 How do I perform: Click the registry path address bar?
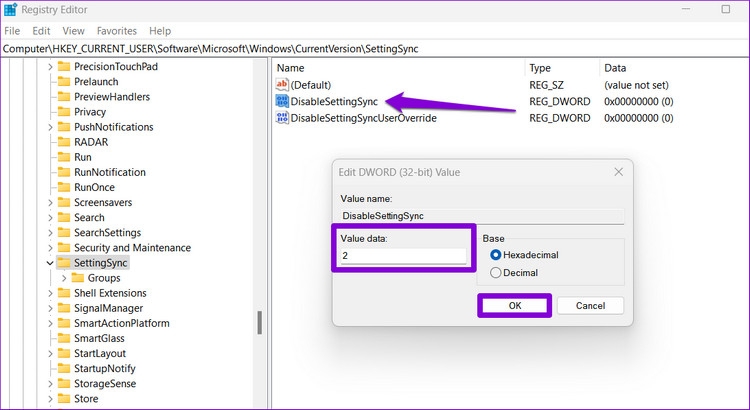pyautogui.click(x=375, y=49)
